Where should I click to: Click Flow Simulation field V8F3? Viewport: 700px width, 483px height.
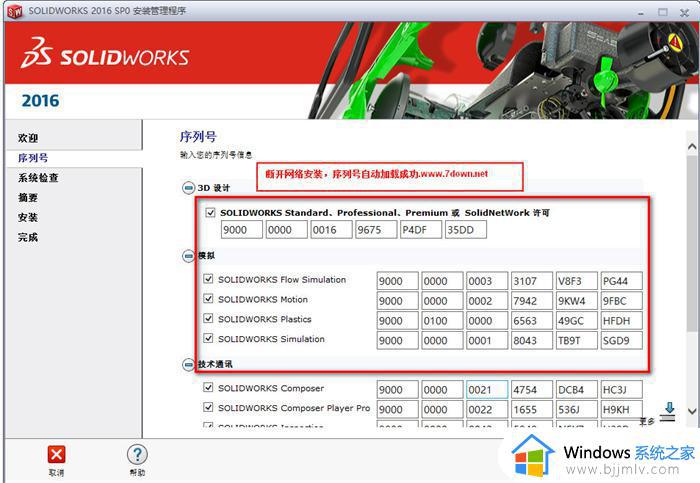coord(576,281)
